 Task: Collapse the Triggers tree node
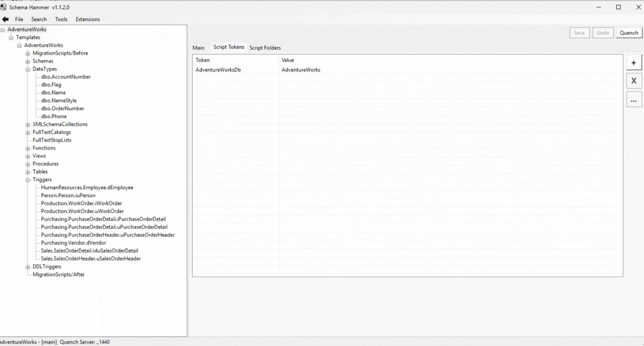pyautogui.click(x=28, y=179)
